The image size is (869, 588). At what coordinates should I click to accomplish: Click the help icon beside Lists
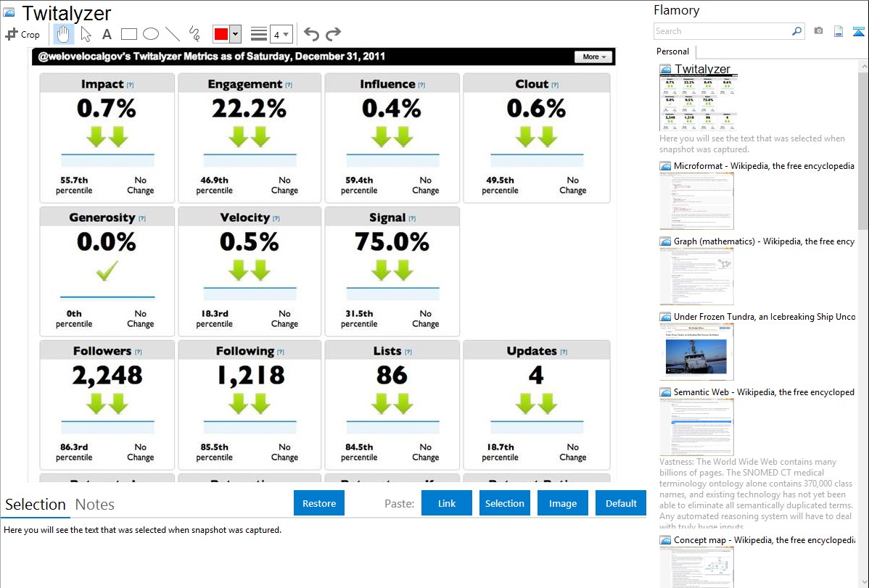(408, 352)
